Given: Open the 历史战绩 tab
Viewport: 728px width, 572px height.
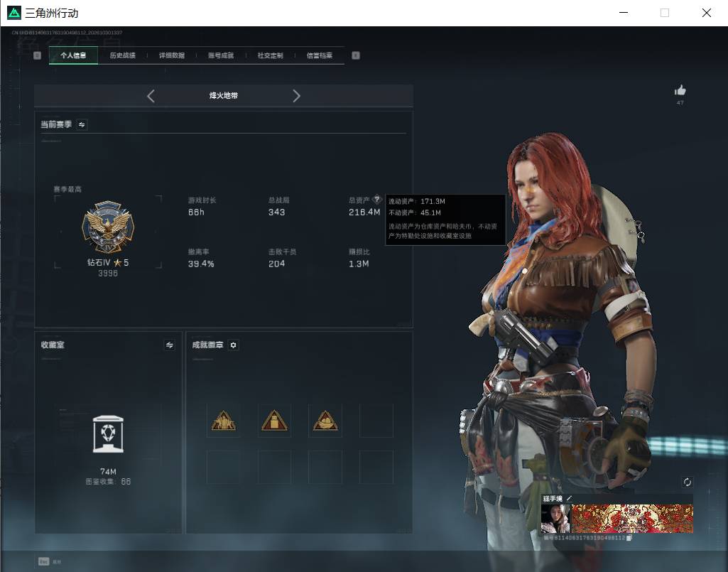Looking at the screenshot, I should click(123, 55).
